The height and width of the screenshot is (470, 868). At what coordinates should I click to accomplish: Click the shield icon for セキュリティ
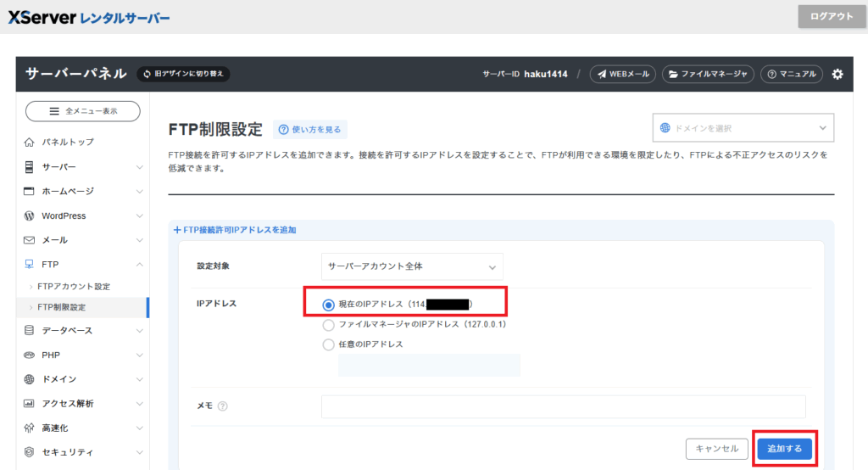click(x=29, y=452)
